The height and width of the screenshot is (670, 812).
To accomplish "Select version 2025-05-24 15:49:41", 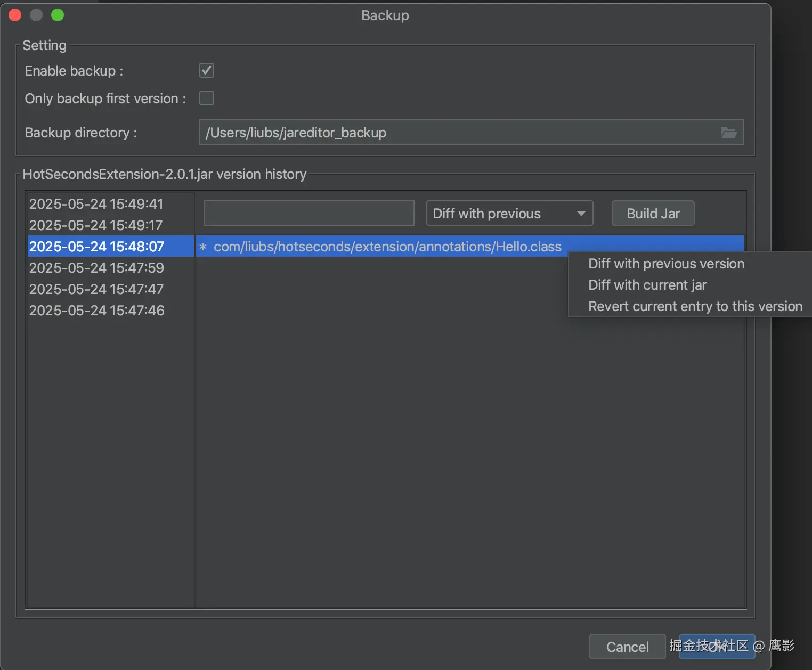I will click(96, 204).
